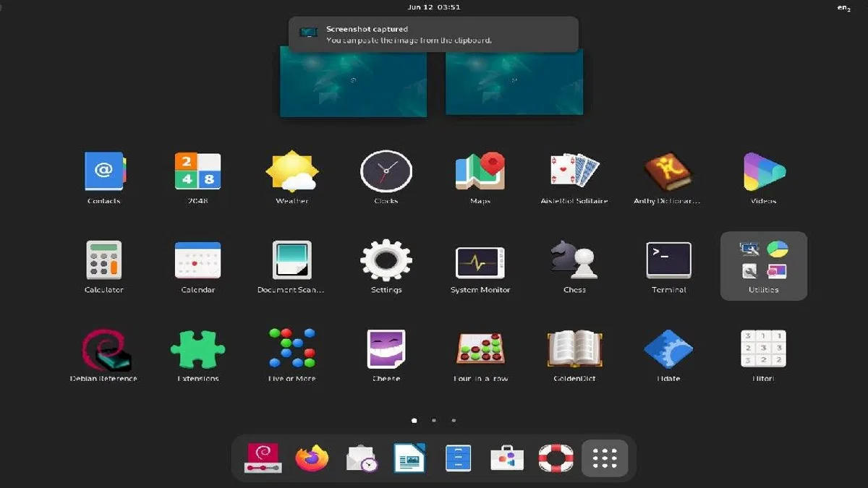Open AisleRiot Solitaire card game
Viewport: 868px width, 488px height.
coord(574,178)
